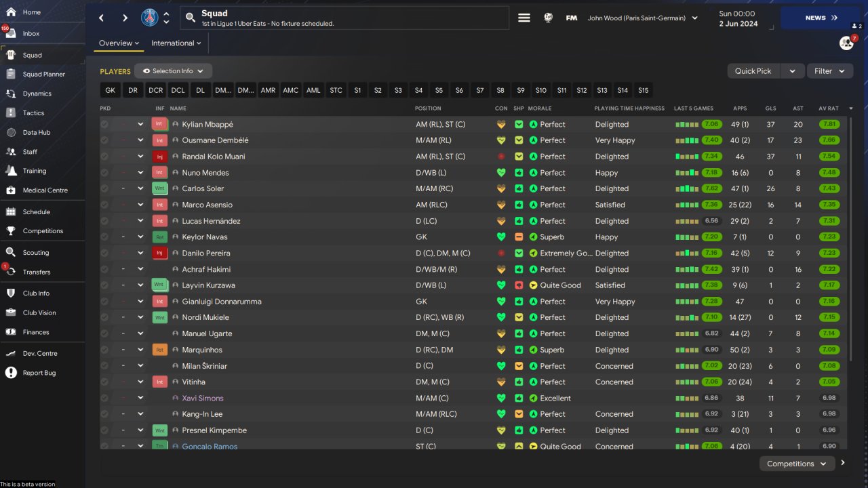Image resolution: width=868 pixels, height=488 pixels.
Task: Click the Quick Pick button
Action: click(x=753, y=71)
